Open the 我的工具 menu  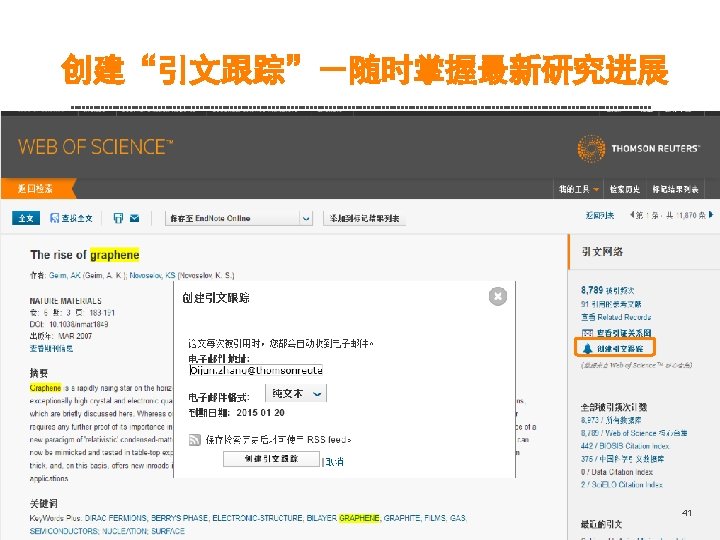pos(579,189)
